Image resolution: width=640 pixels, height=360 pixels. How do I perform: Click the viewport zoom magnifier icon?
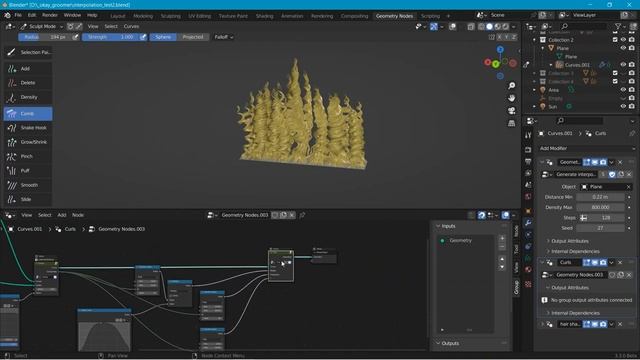pyautogui.click(x=511, y=85)
